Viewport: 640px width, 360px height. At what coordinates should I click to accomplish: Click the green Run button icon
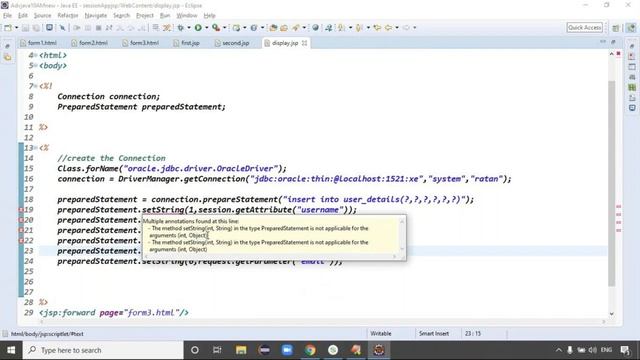click(x=198, y=28)
